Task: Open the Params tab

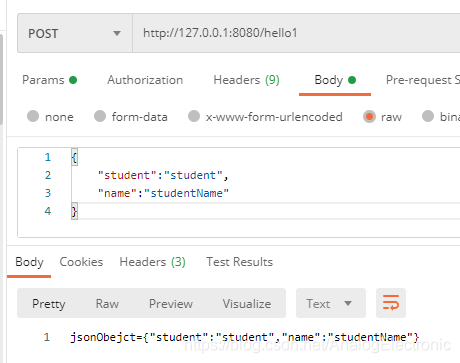Action: pos(49,80)
